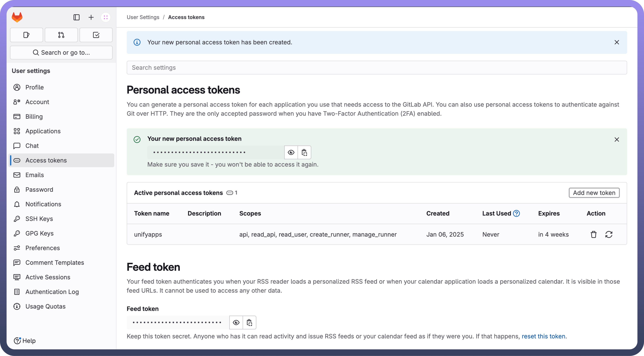The image size is (644, 356).
Task: Go to the Preferences settings page
Action: pyautogui.click(x=43, y=248)
